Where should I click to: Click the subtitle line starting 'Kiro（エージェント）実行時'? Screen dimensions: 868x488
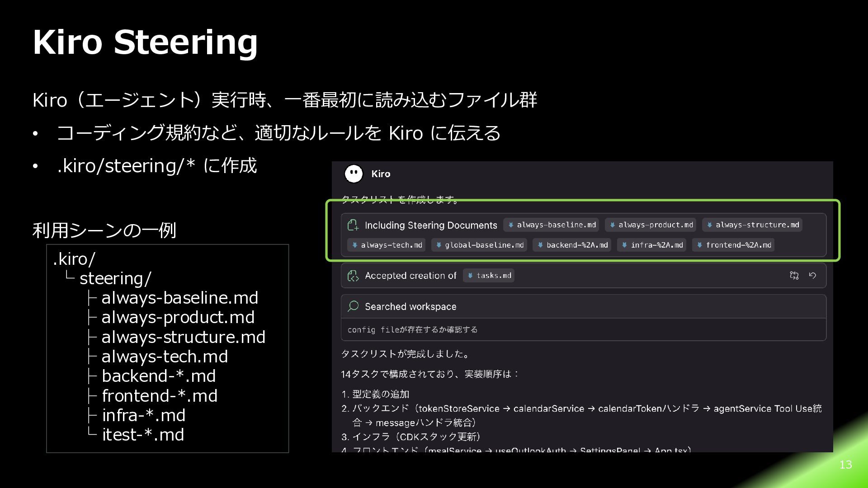click(x=285, y=100)
